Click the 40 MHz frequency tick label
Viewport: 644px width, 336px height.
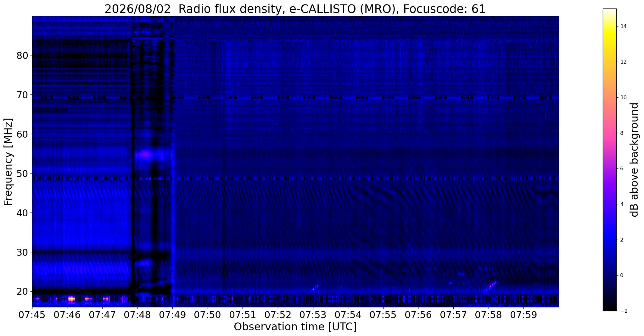coord(23,213)
